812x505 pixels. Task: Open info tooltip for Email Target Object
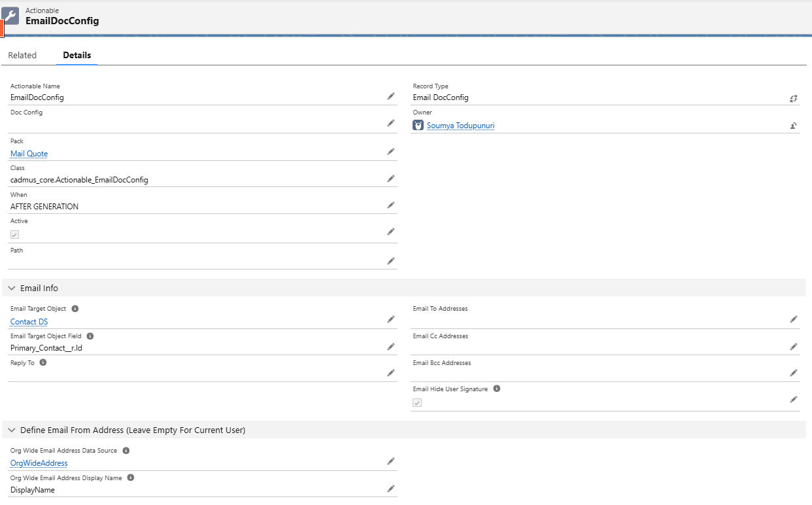pos(75,308)
